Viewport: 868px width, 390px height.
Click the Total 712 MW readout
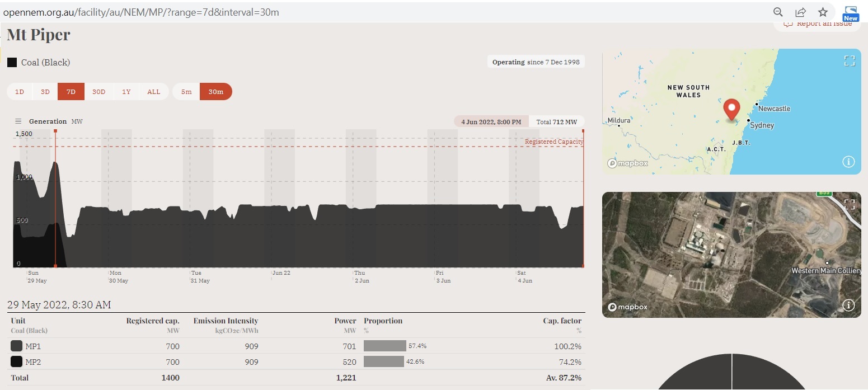click(556, 122)
